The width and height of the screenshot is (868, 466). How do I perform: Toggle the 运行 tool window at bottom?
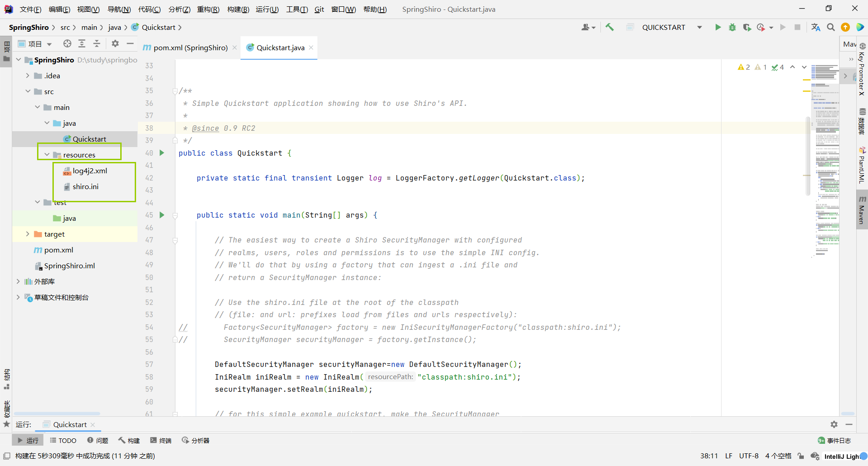28,440
